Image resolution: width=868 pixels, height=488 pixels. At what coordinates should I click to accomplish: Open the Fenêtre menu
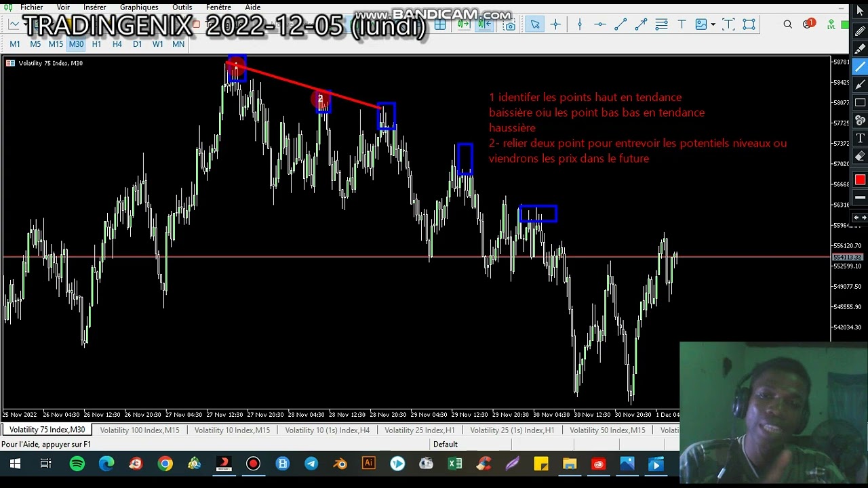(x=219, y=7)
